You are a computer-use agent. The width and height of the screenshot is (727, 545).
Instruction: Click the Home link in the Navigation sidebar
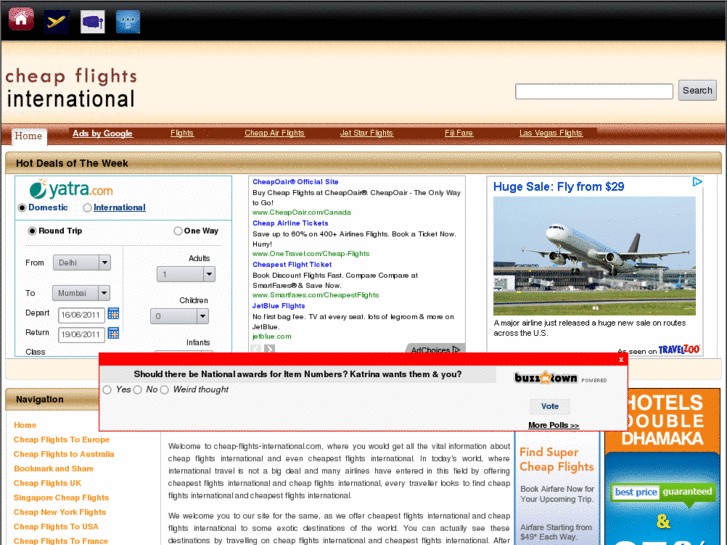pos(25,425)
